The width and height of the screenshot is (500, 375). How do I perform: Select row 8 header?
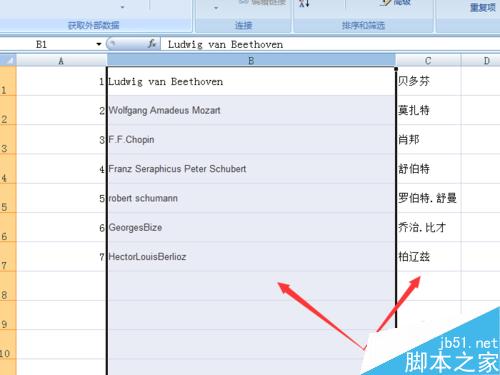[8, 286]
